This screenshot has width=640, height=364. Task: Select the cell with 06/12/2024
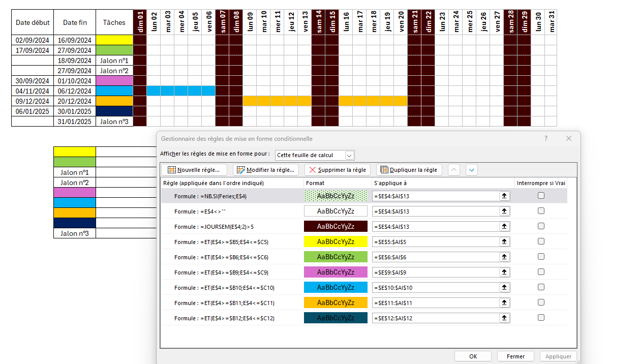click(75, 91)
